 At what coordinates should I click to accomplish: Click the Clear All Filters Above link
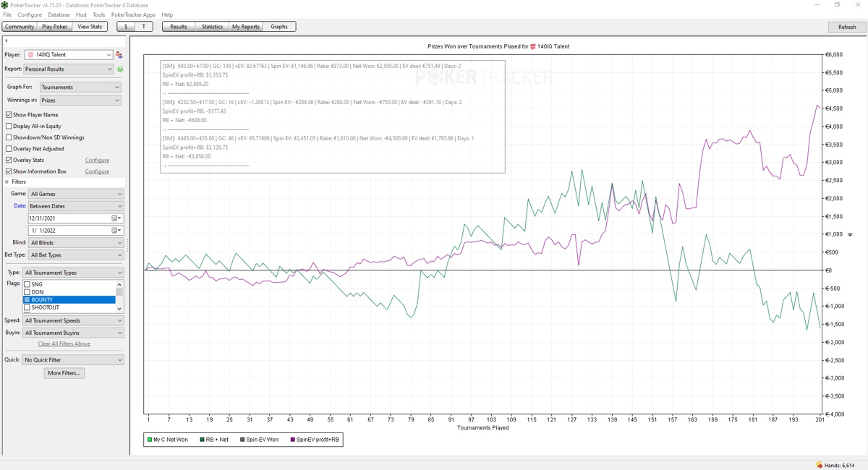click(x=64, y=344)
